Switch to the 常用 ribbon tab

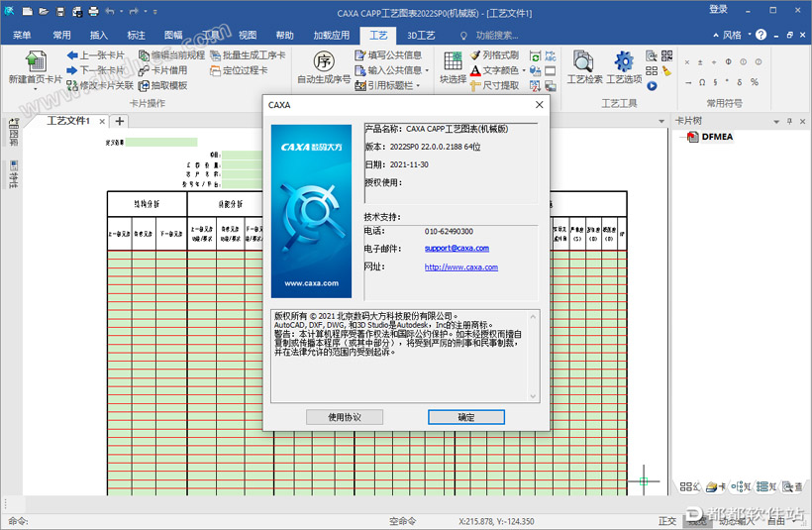click(61, 36)
